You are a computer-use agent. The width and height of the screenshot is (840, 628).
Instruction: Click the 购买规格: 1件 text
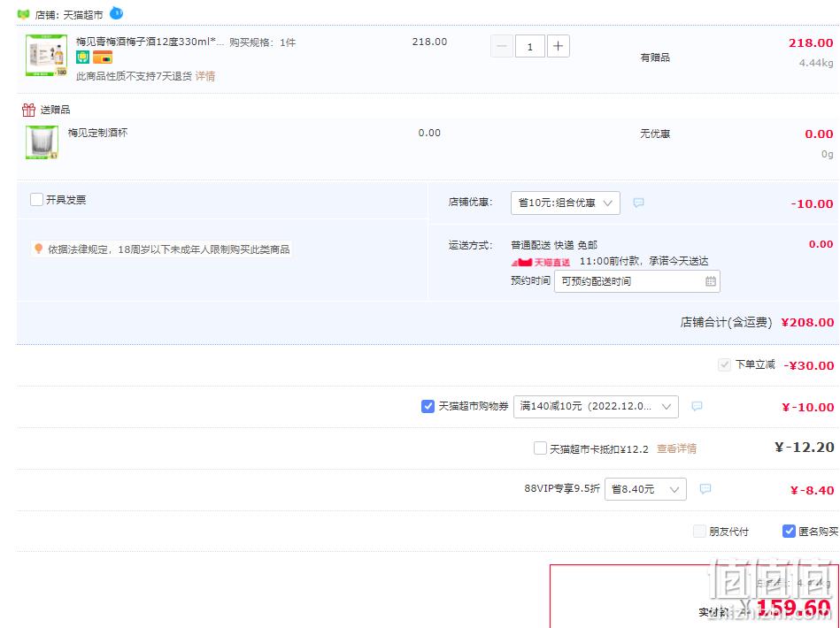pos(263,42)
